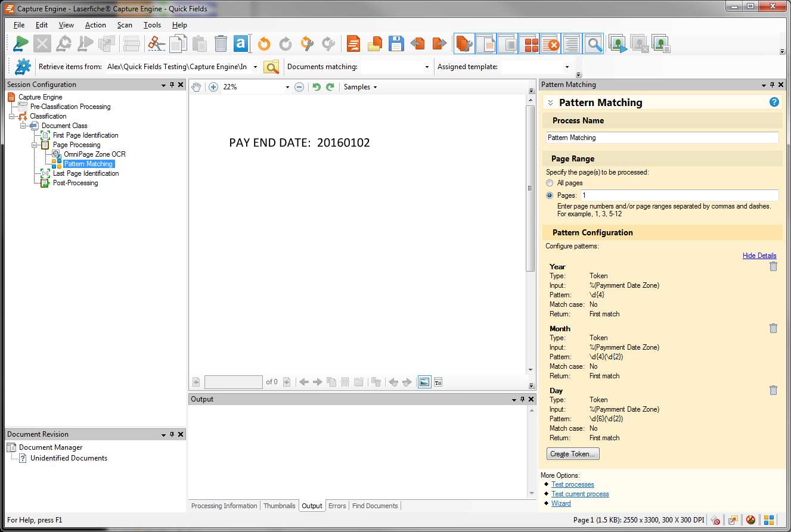This screenshot has width=791, height=532.
Task: Click the zoom in plus icon
Action: [213, 87]
